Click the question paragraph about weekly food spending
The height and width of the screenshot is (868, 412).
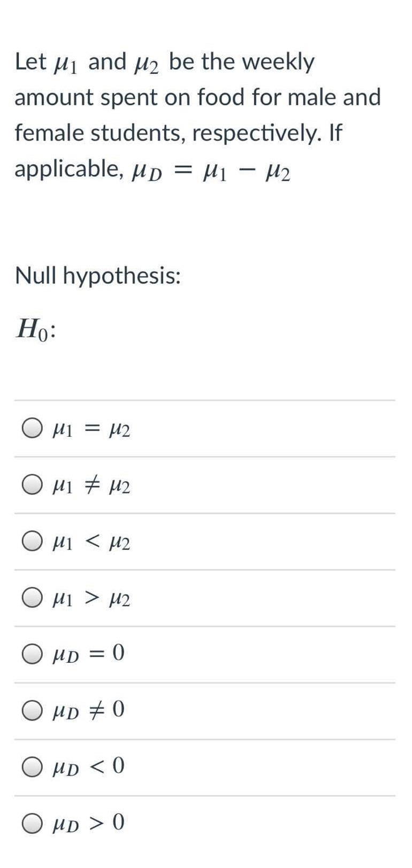(198, 115)
